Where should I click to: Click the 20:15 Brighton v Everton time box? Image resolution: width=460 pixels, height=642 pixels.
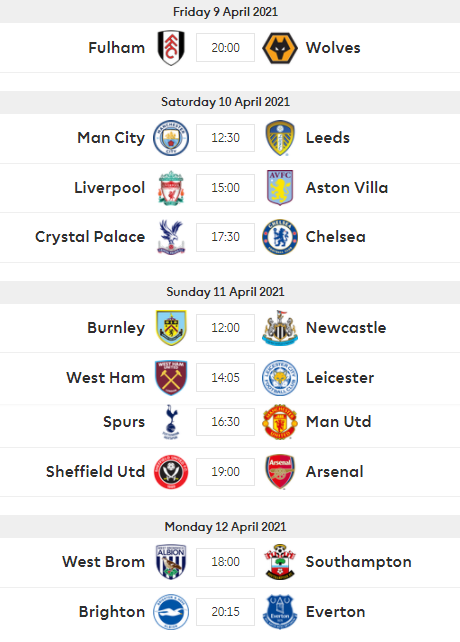click(x=225, y=612)
